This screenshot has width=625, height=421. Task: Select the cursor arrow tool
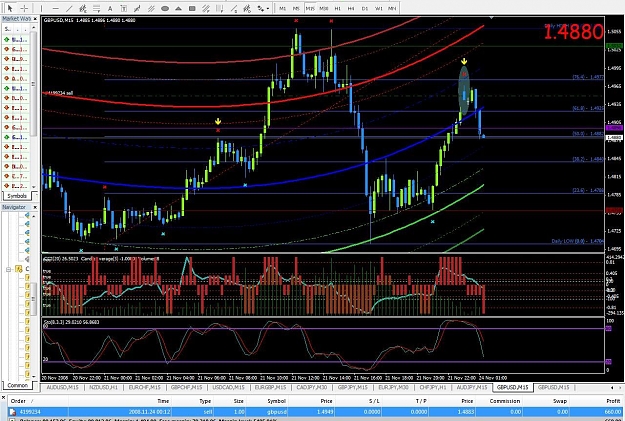tap(10, 8)
